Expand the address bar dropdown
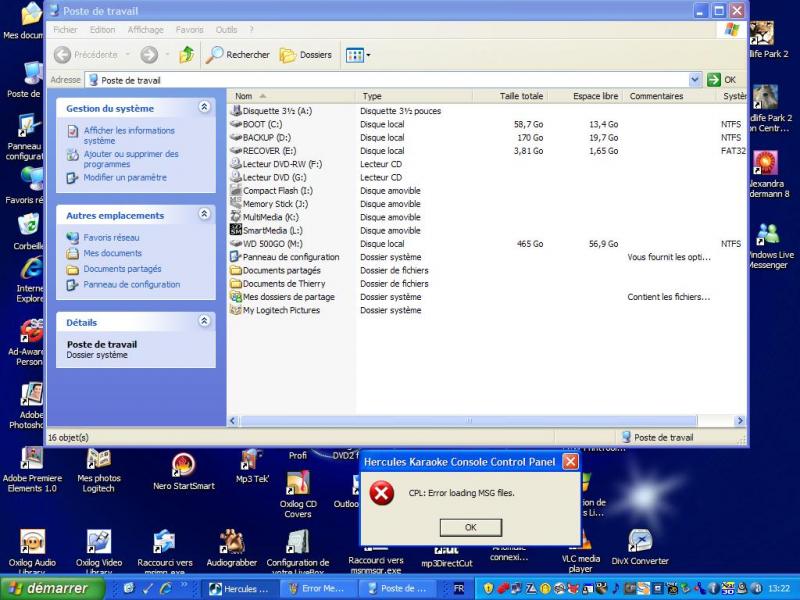The height and width of the screenshot is (600, 800). 695,80
